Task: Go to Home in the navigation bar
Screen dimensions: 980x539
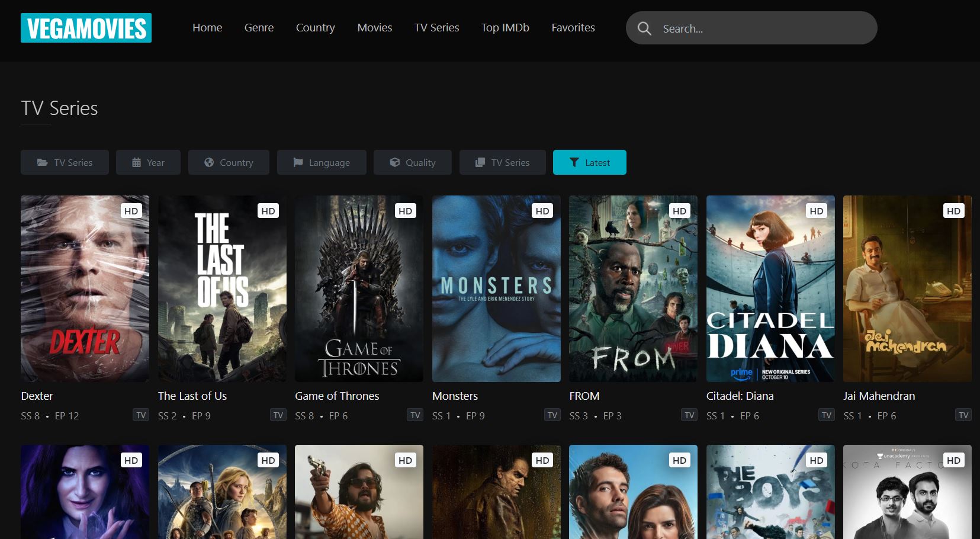Action: (x=207, y=28)
